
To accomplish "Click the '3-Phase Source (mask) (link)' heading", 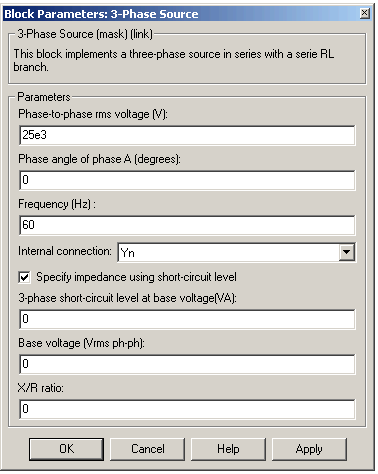I will [x=85, y=34].
